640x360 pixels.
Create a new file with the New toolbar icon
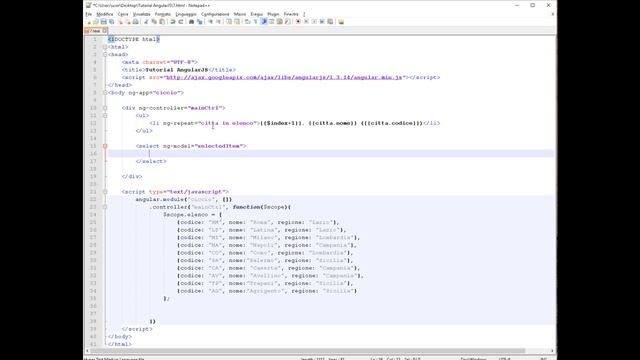coord(89,22)
